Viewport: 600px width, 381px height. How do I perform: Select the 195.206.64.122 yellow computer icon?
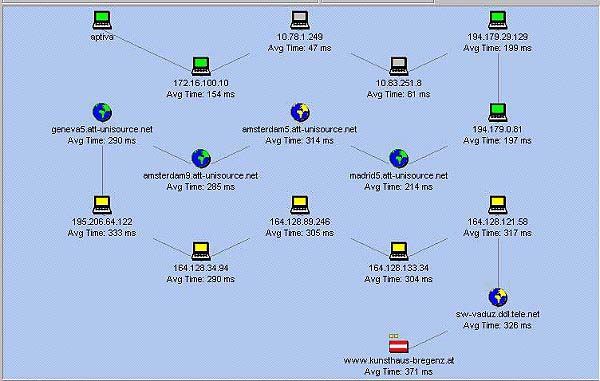point(102,205)
